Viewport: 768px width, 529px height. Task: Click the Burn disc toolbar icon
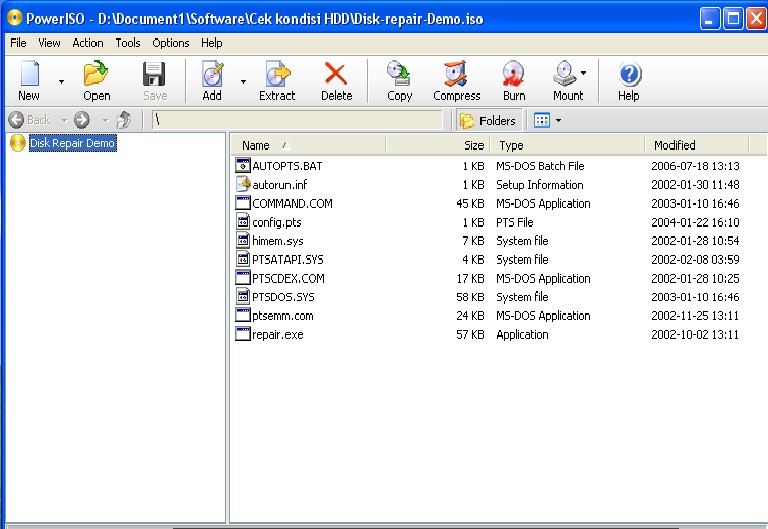[514, 74]
